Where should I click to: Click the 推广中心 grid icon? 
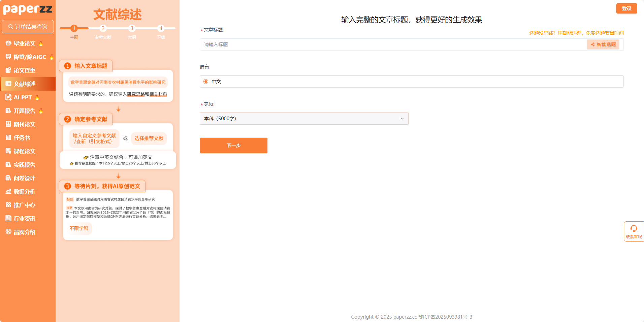8,205
